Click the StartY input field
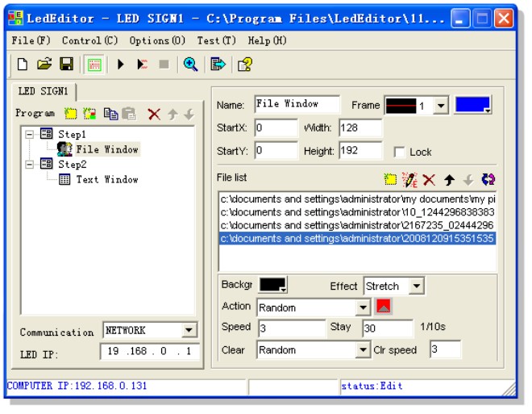 (x=276, y=150)
